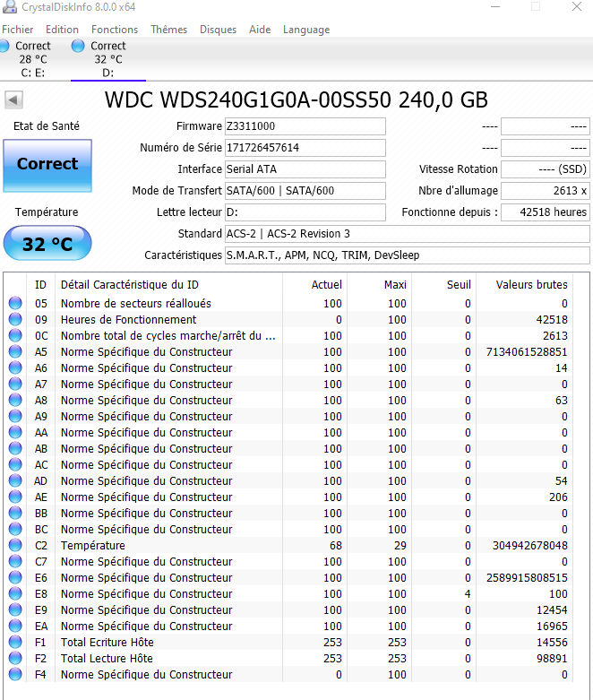Screen dimensions: 593x700
Task: Click the orb beside Total Ecriture Hôte
Action: click(x=15, y=643)
